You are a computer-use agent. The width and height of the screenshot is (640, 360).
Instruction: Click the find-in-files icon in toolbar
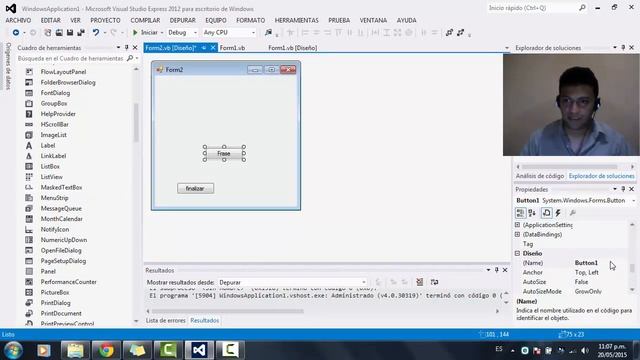click(x=268, y=32)
